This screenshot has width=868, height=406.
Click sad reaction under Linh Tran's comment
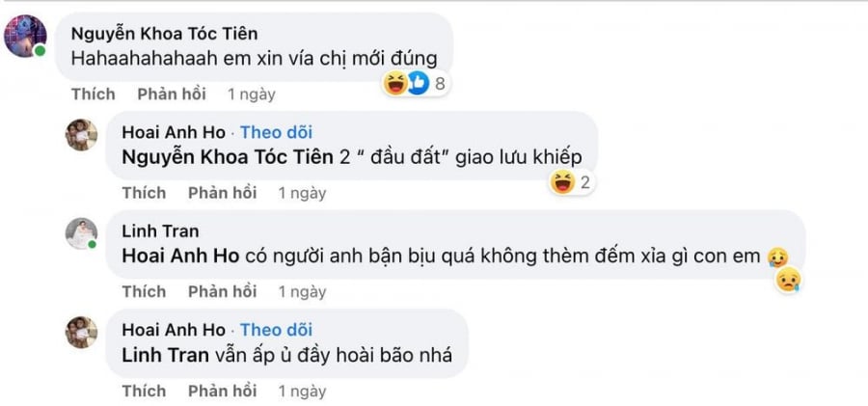coord(789,280)
